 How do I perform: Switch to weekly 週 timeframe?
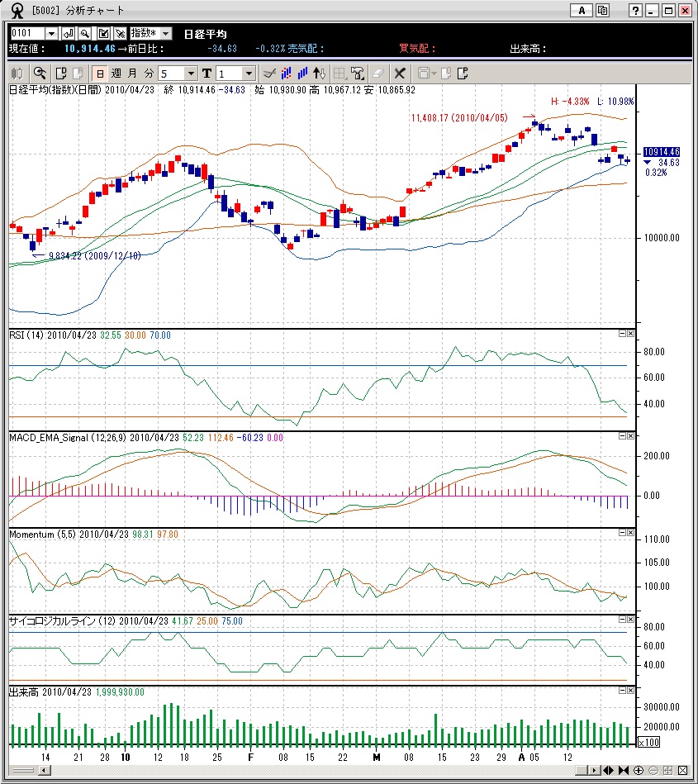tap(116, 74)
